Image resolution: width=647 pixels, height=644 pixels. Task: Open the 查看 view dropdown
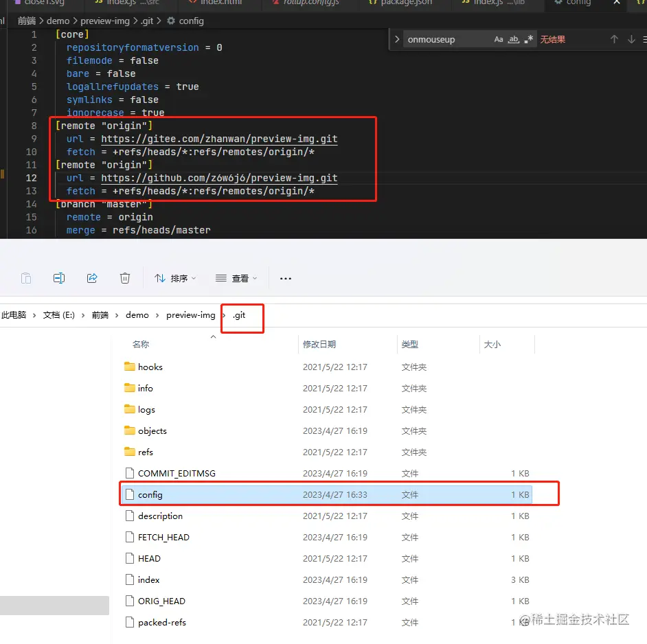(x=236, y=279)
